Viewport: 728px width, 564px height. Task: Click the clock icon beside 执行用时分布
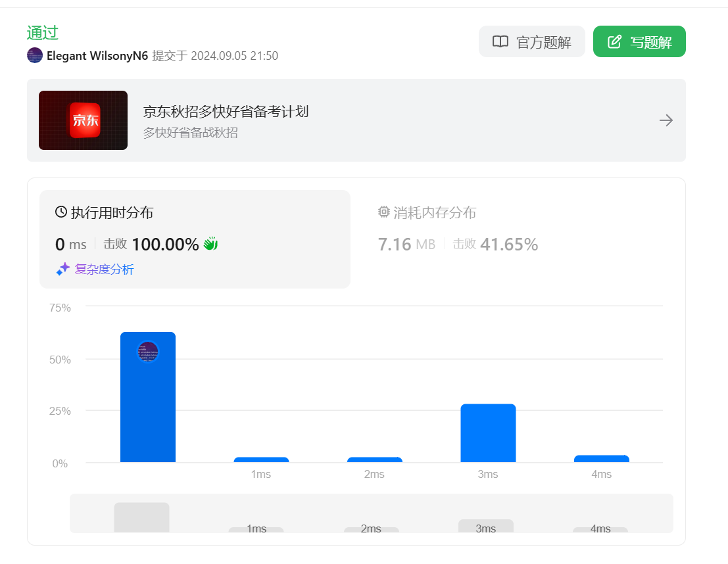61,212
